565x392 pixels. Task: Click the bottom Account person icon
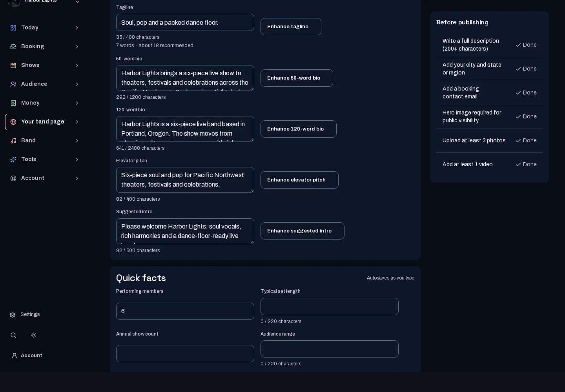tap(15, 356)
